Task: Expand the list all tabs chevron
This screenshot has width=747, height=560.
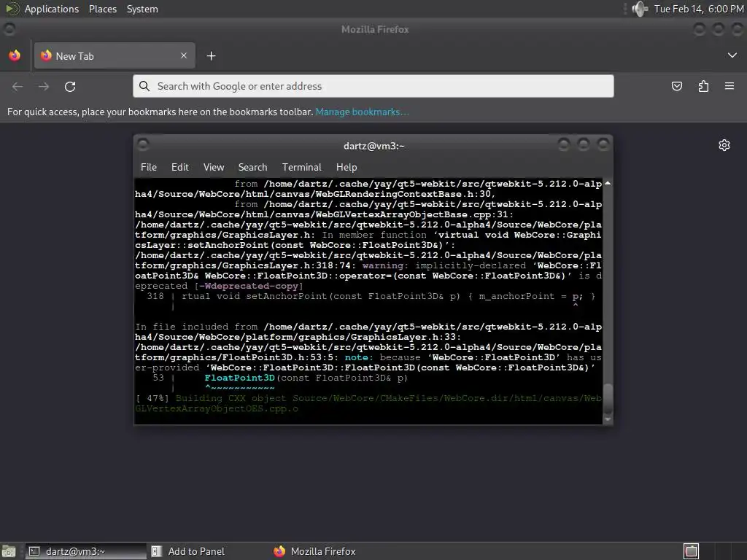Action: (x=732, y=55)
